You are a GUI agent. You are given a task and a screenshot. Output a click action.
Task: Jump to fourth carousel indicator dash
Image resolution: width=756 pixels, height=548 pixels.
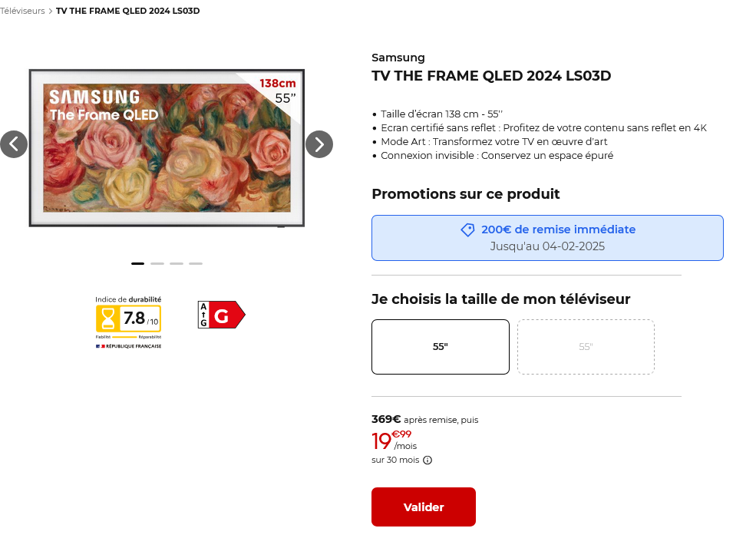coord(196,263)
